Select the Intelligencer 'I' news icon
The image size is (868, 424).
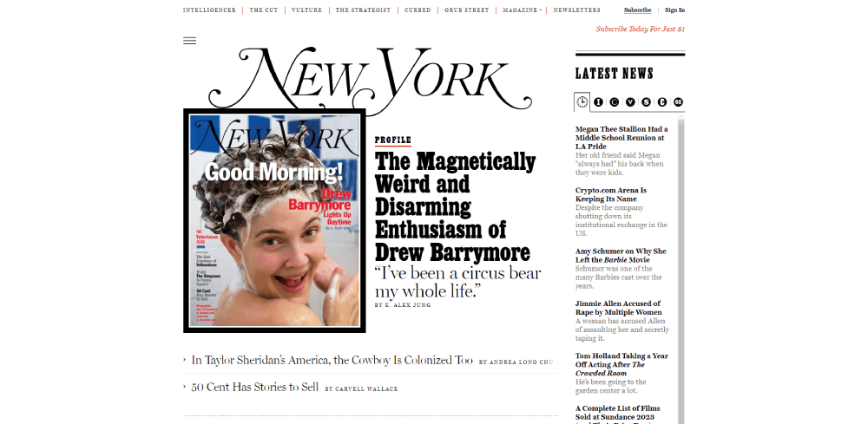pos(598,101)
